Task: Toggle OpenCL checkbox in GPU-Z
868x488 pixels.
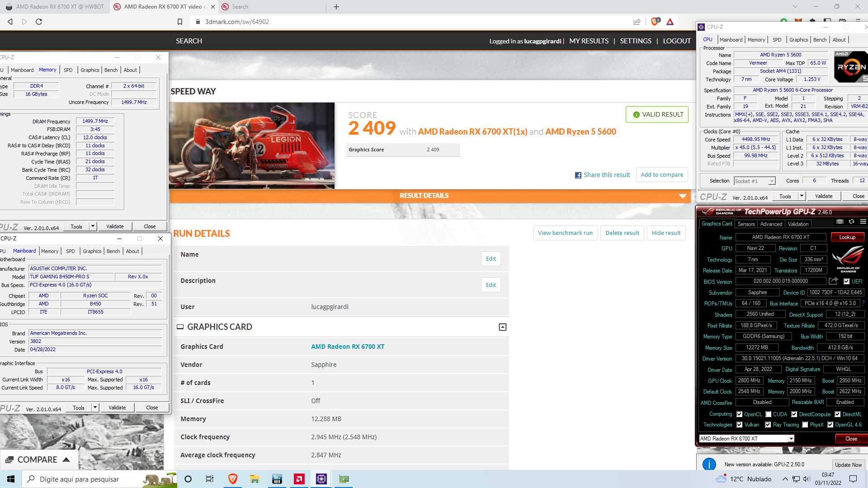Action: pyautogui.click(x=740, y=414)
